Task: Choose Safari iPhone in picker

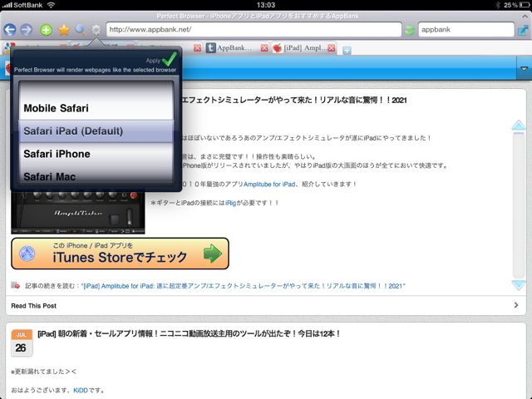Action: pyautogui.click(x=96, y=154)
